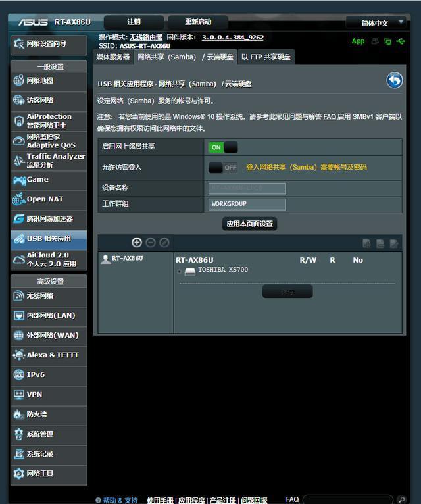Click the FAQ search input box
Viewport: 421px width, 504px height.
click(348, 499)
